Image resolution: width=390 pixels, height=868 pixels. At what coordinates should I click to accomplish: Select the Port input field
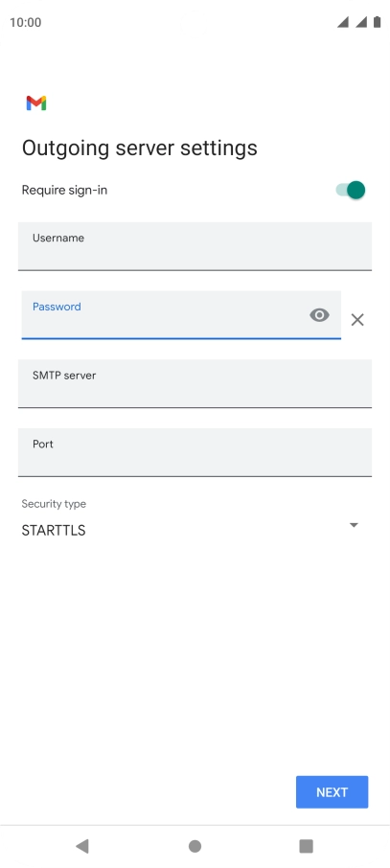coord(195,452)
